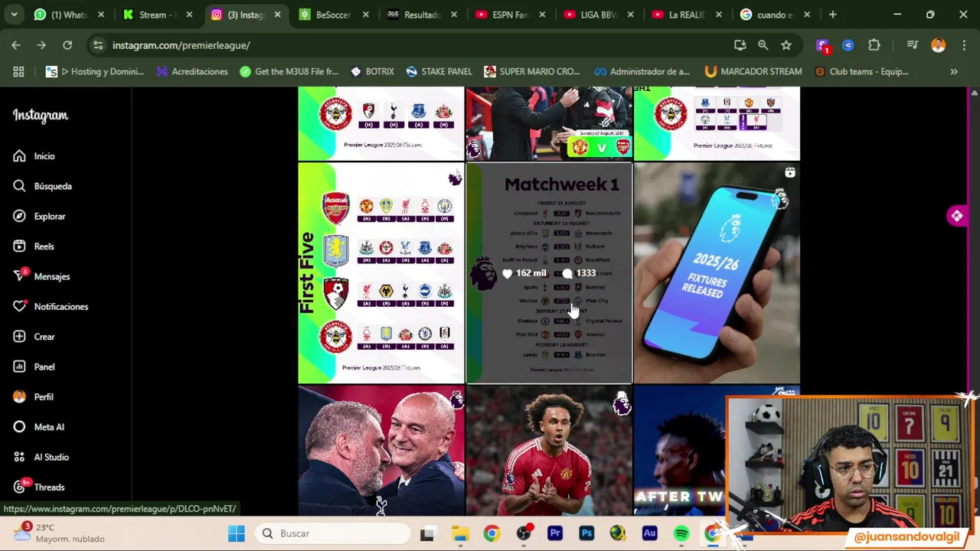
Task: Open Búsqueda in the Instagram sidebar
Action: [x=42, y=186]
